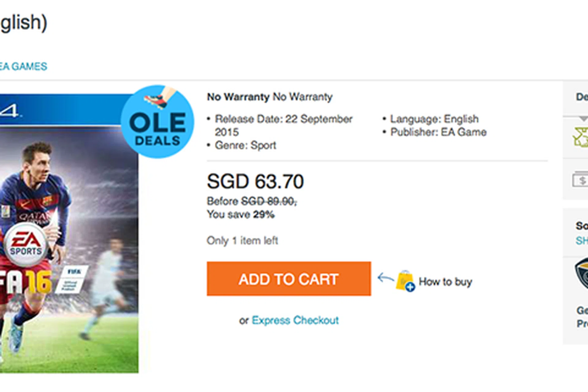Click the EA GAMES brand link

point(23,66)
